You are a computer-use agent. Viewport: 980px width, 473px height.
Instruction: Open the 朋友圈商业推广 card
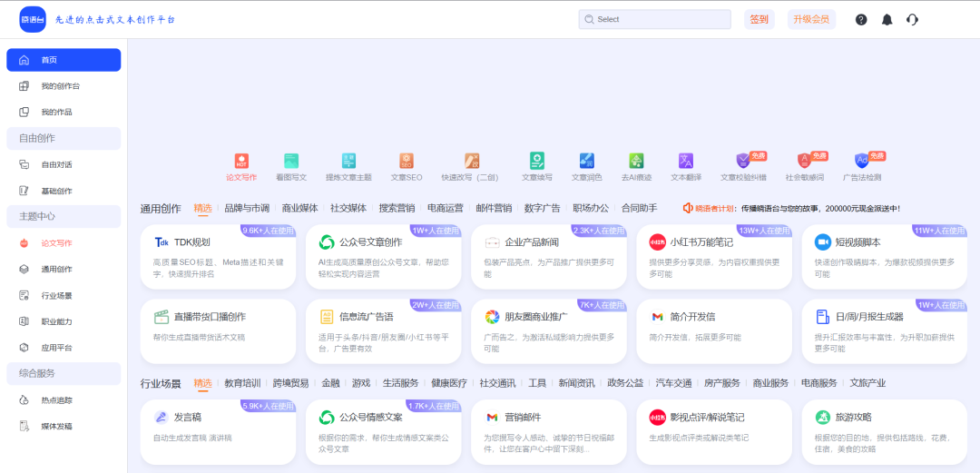coord(549,331)
